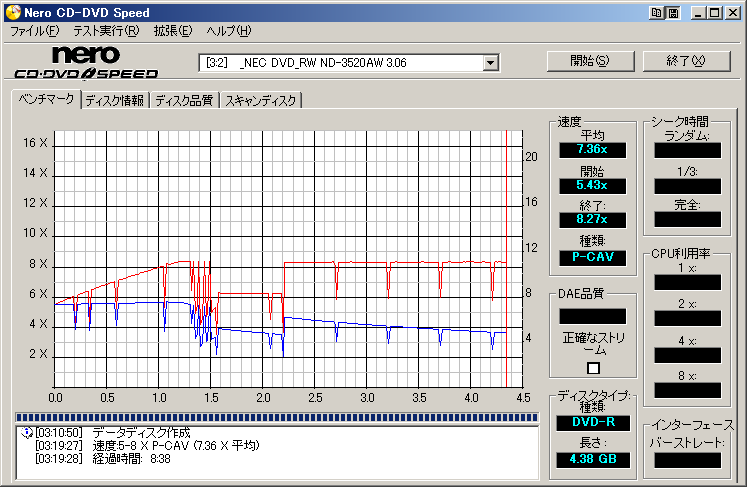The image size is (747, 487).
Task: Click the blue segmented progress bar
Action: 270,417
